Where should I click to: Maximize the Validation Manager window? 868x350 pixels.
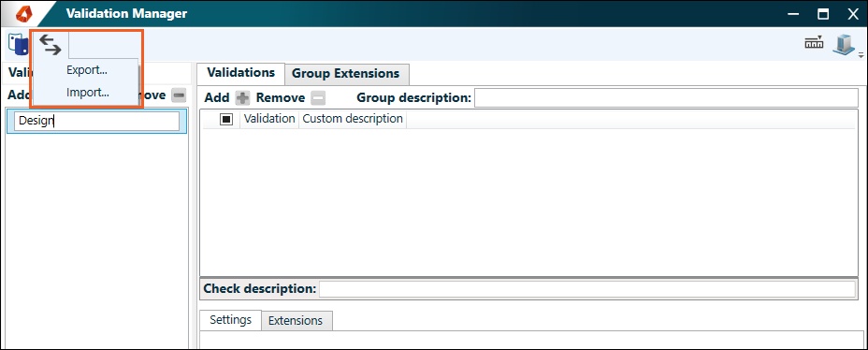click(823, 14)
